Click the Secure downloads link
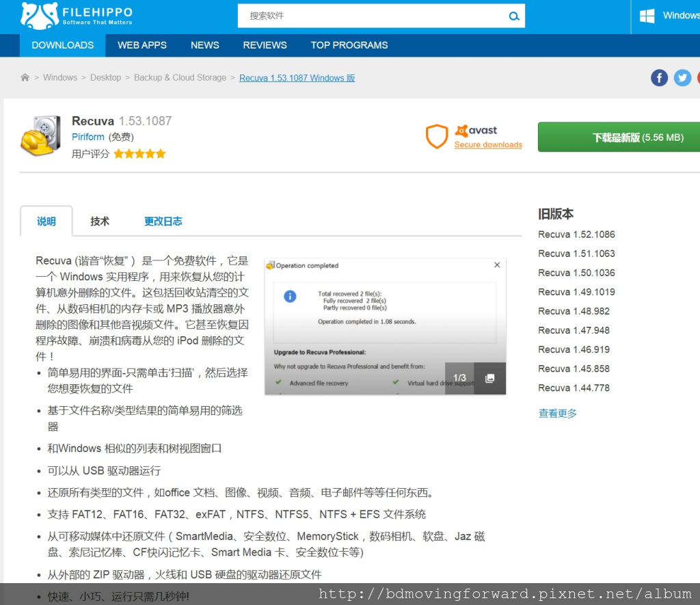Viewport: 700px width, 605px height. 488,145
